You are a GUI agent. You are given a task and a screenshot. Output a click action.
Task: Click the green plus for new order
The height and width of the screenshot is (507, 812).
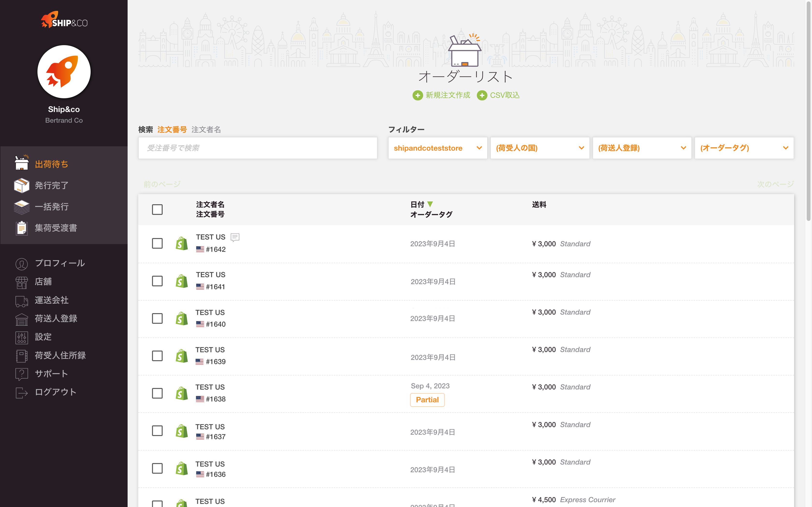[417, 96]
